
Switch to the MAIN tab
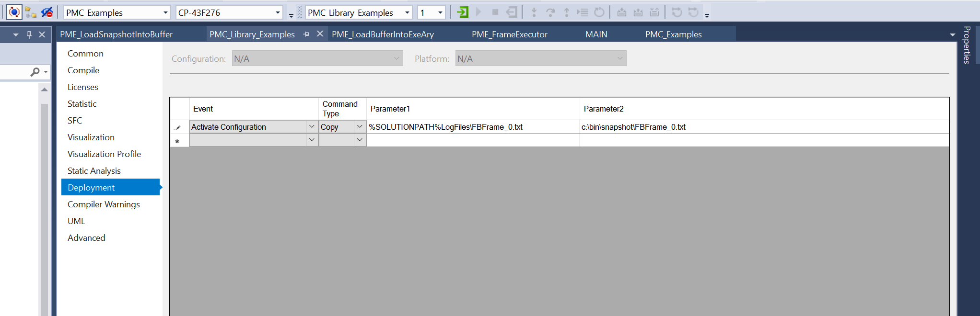pos(596,34)
